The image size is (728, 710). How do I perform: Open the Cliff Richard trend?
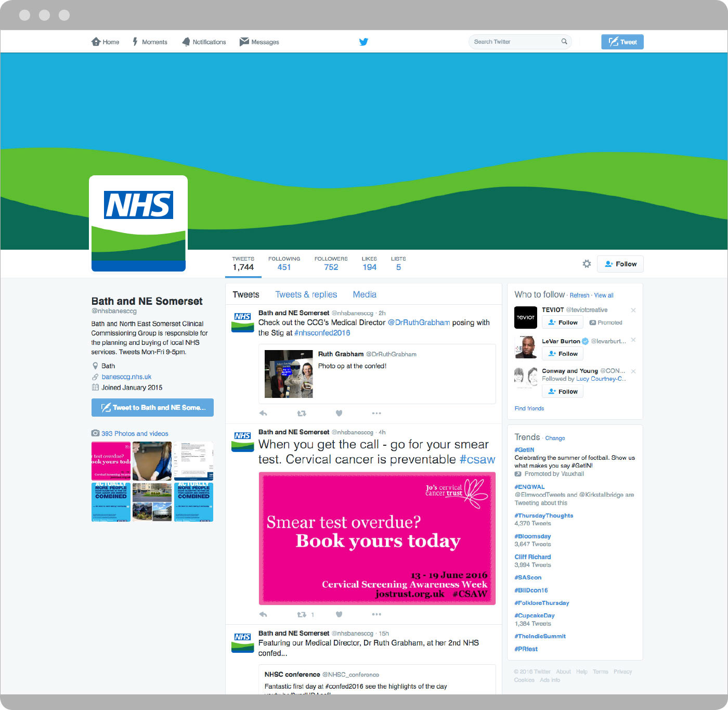[x=532, y=557]
